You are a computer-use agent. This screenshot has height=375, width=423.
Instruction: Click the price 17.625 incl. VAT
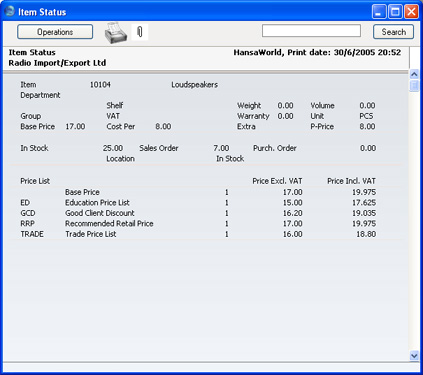(364, 203)
